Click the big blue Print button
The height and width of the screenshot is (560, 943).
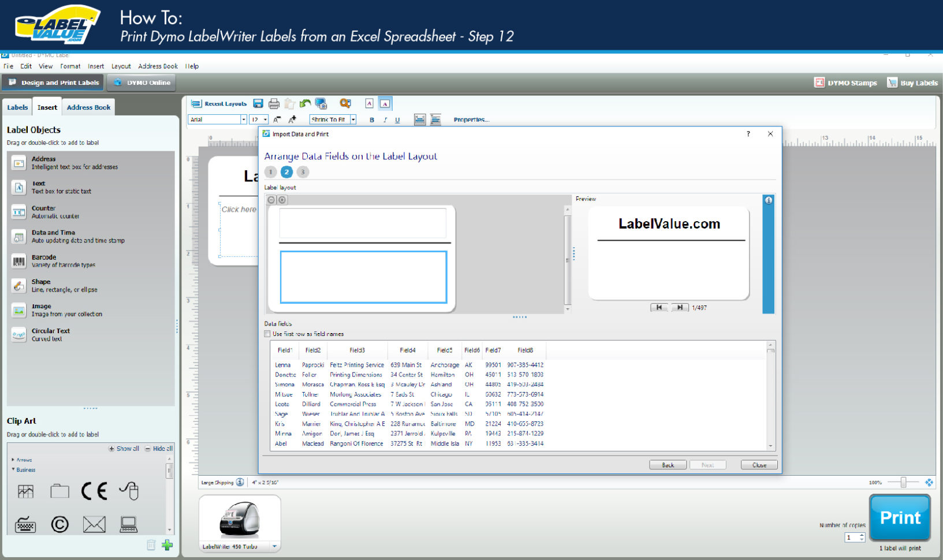[899, 517]
